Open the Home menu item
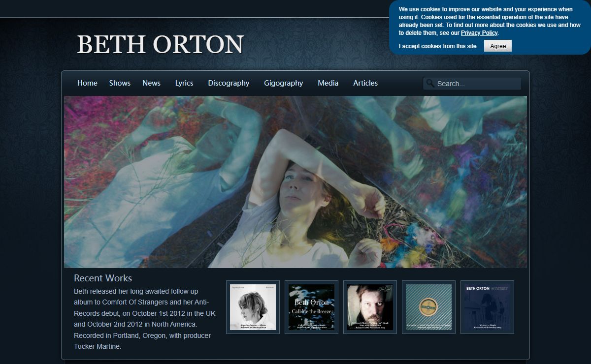Image resolution: width=591 pixels, height=364 pixels. [87, 83]
